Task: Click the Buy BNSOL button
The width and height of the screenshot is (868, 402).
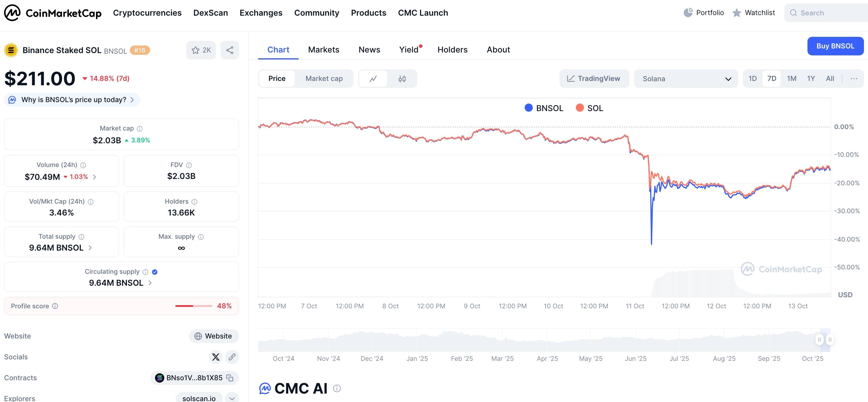Action: pos(835,46)
